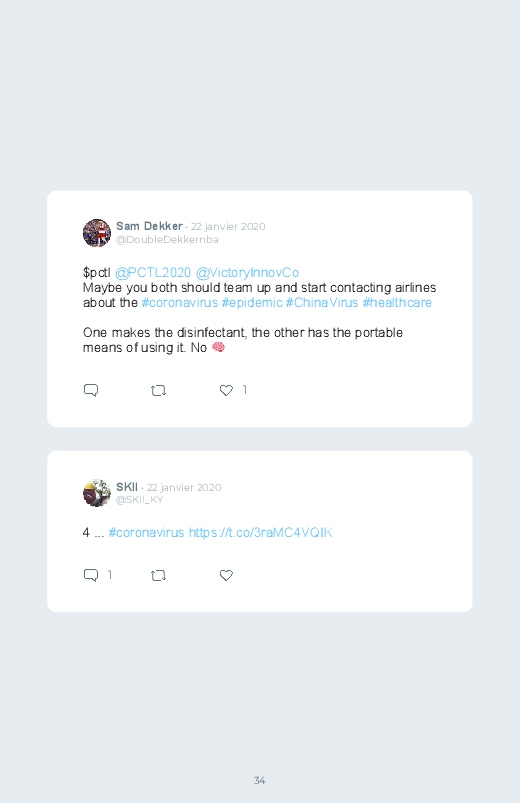520x803 pixels.
Task: Open the t.co/3raMC4VQIK link
Action: pos(260,533)
